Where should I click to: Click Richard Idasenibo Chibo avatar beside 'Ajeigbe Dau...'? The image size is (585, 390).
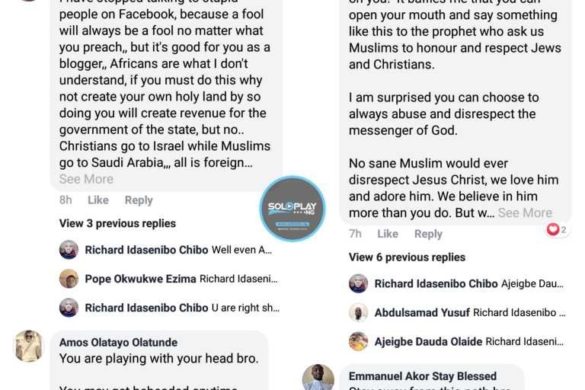pos(358,283)
